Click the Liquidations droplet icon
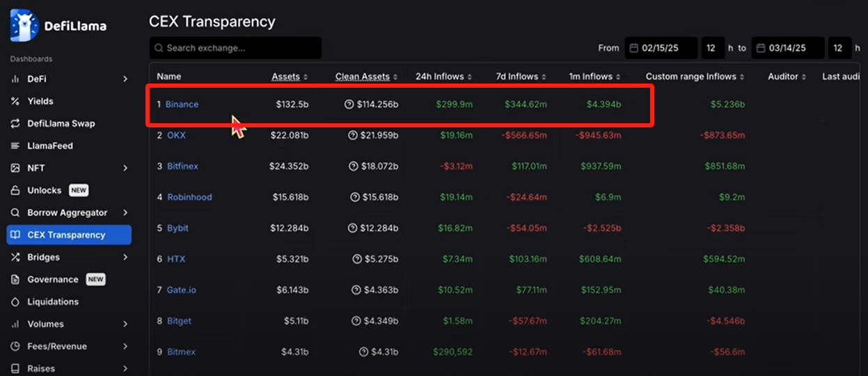 15,301
